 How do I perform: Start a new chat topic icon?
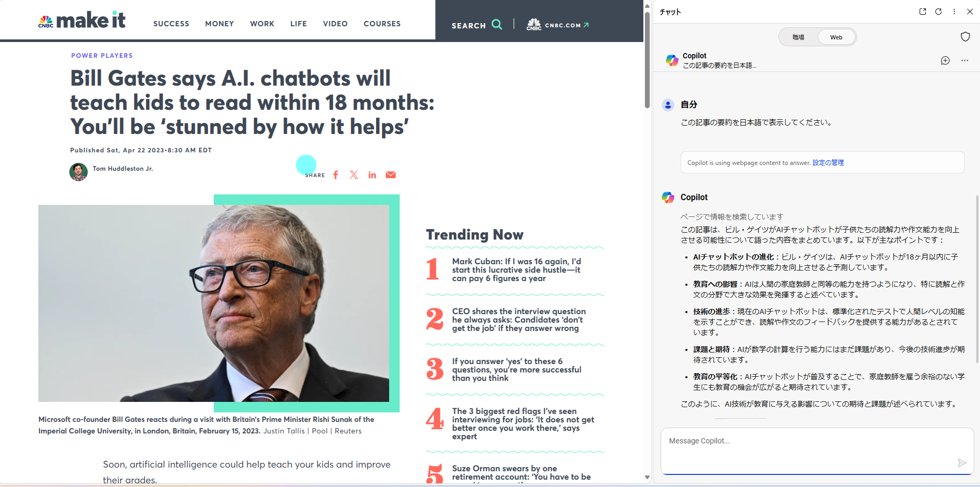pos(945,60)
